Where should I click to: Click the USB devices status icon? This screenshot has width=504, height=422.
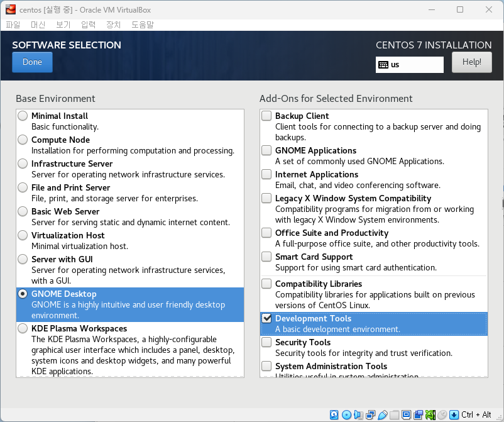(382, 414)
